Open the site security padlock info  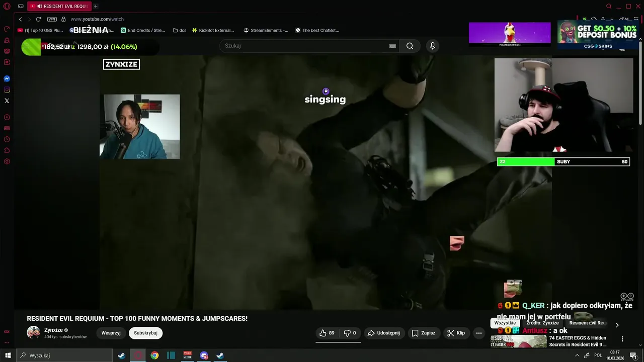point(63,19)
